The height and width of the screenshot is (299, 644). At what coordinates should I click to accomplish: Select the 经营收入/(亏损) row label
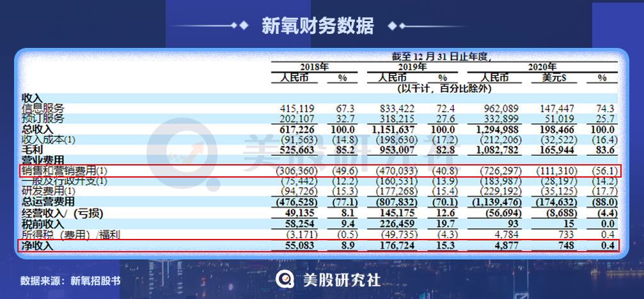pyautogui.click(x=62, y=213)
